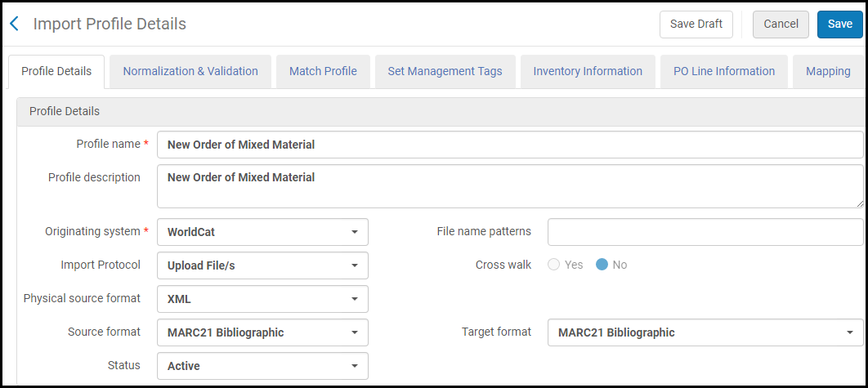Viewport: 868px width, 388px height.
Task: Click the Profile description text area
Action: pos(510,186)
